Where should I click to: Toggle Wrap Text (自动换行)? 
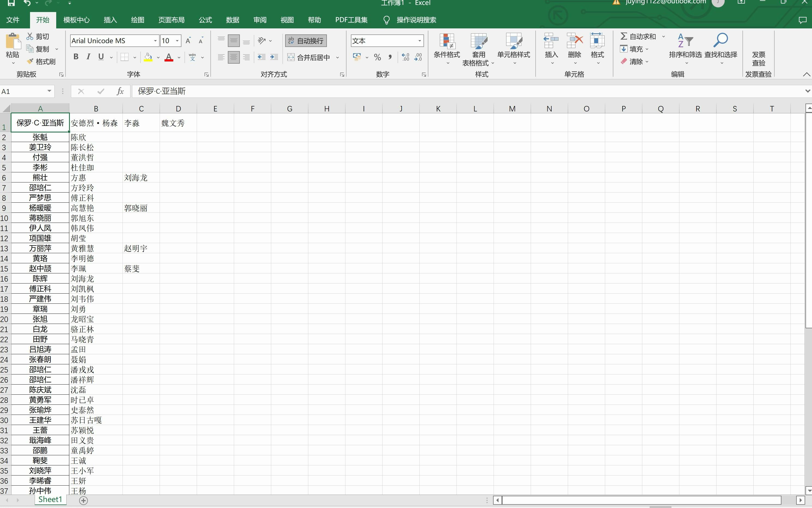click(306, 41)
